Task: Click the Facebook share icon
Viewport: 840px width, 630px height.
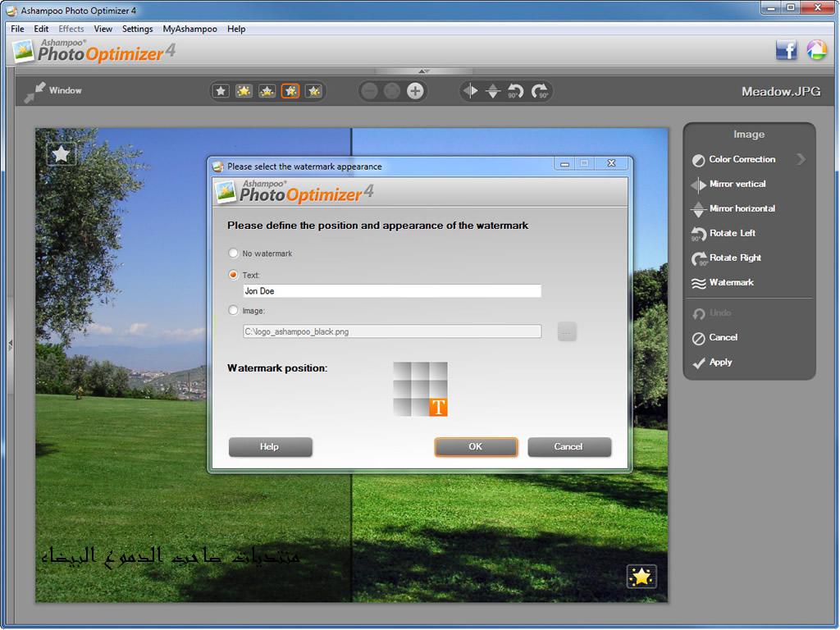Action: pyautogui.click(x=786, y=50)
